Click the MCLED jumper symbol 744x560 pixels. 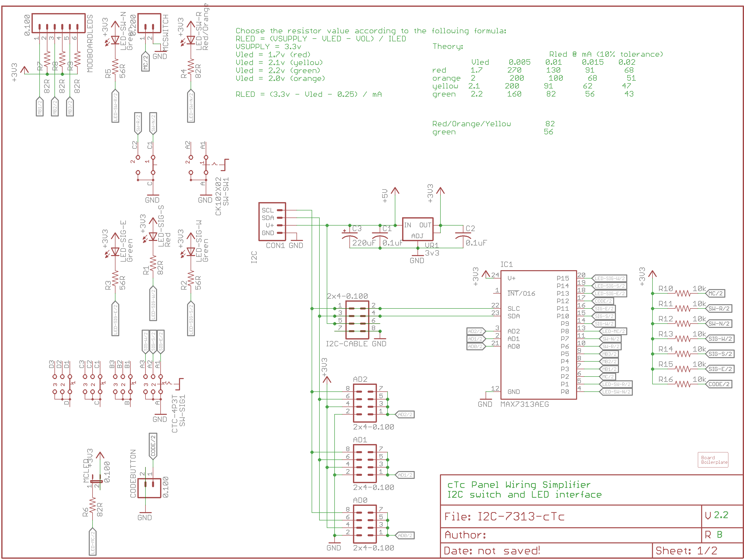tap(96, 481)
